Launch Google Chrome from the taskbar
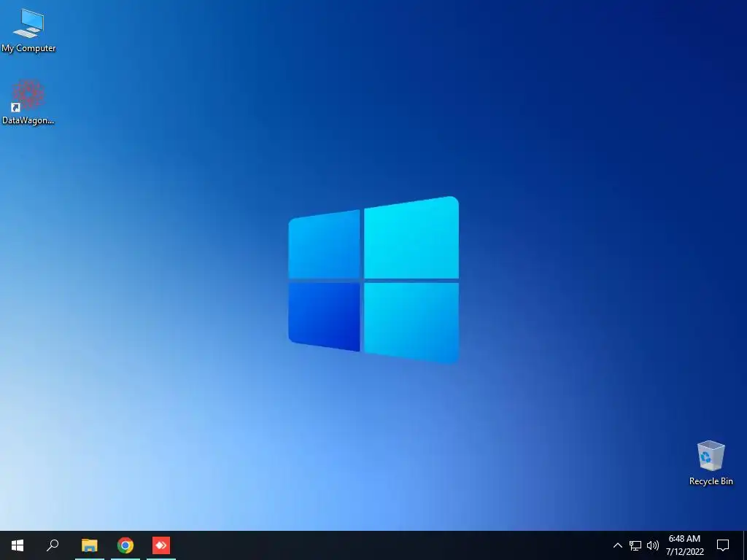The image size is (747, 560). [x=125, y=545]
